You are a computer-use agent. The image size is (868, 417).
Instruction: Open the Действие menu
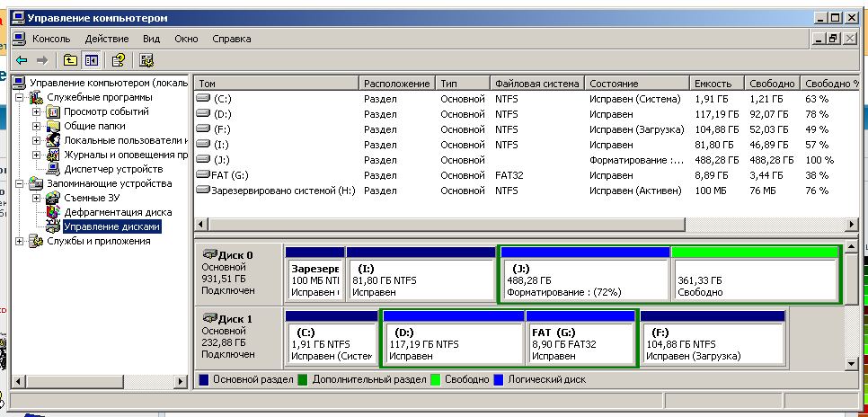coord(107,39)
